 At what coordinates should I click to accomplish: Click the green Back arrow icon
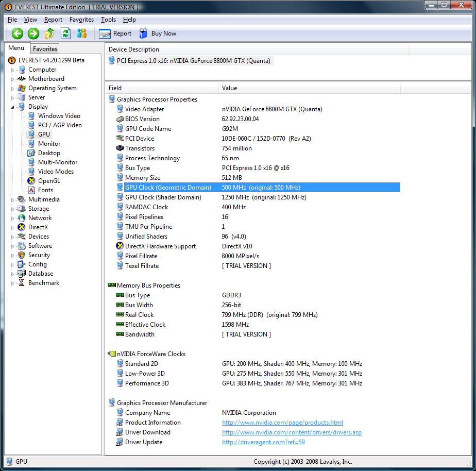(18, 33)
